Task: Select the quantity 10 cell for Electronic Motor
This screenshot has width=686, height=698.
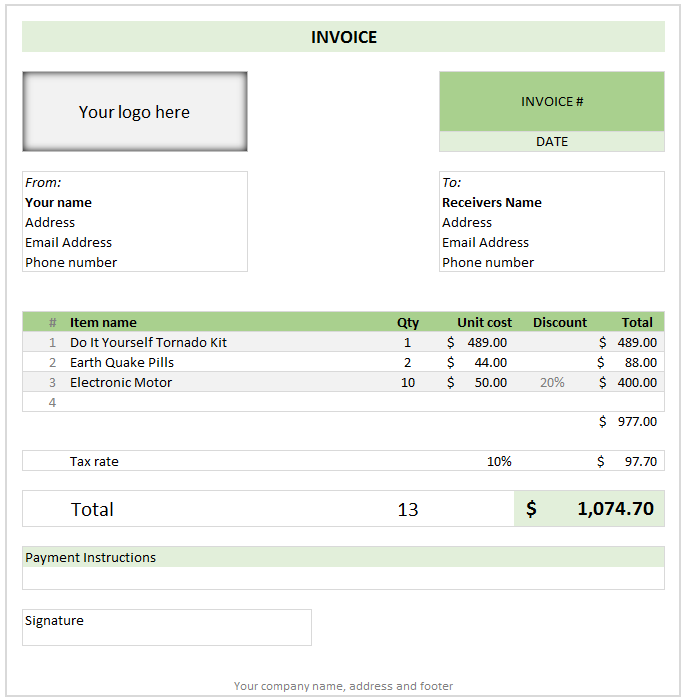Action: click(x=408, y=382)
